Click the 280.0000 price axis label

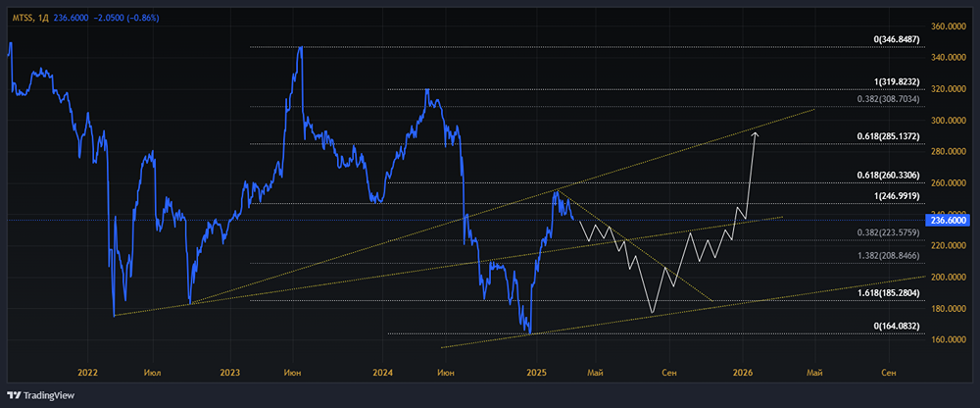949,151
